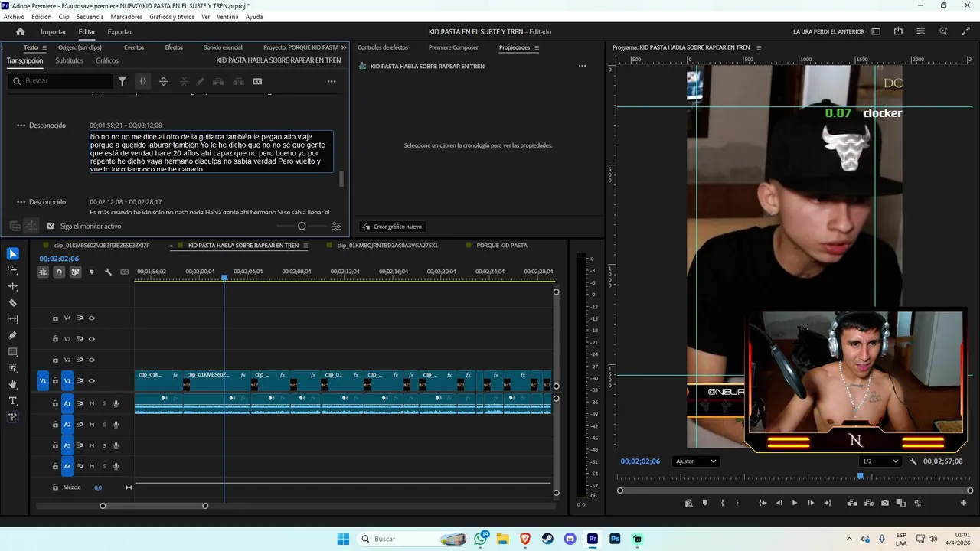
Task: Toggle insert sequences as nests button
Action: pos(43,272)
